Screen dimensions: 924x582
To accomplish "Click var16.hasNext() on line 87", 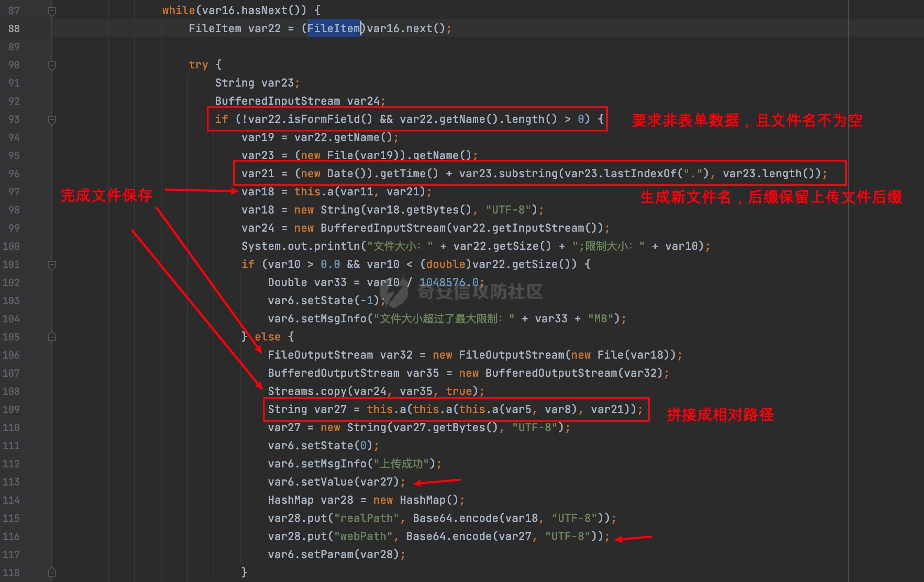I will coord(254,10).
